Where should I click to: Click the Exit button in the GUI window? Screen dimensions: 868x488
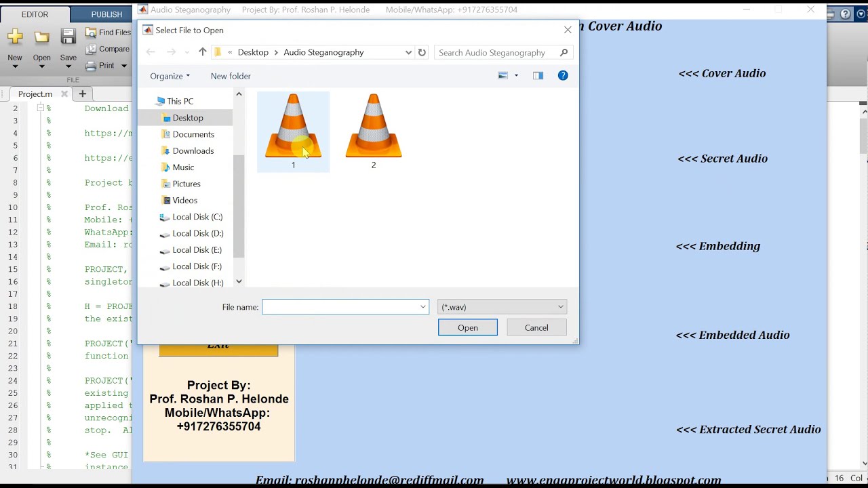[218, 350]
